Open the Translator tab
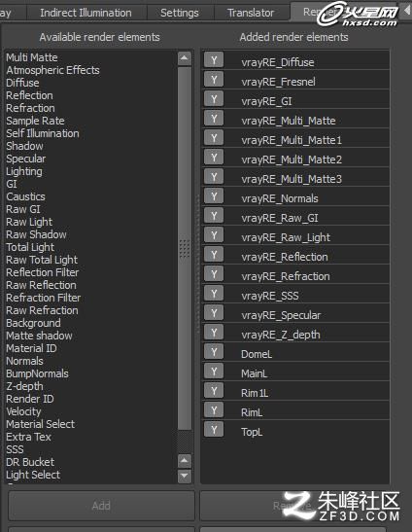Viewport: 412px width, 532px height. (251, 13)
